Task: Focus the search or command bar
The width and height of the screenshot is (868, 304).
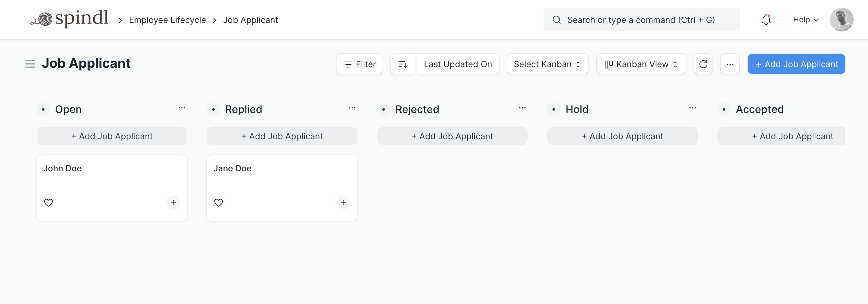Action: pyautogui.click(x=641, y=20)
